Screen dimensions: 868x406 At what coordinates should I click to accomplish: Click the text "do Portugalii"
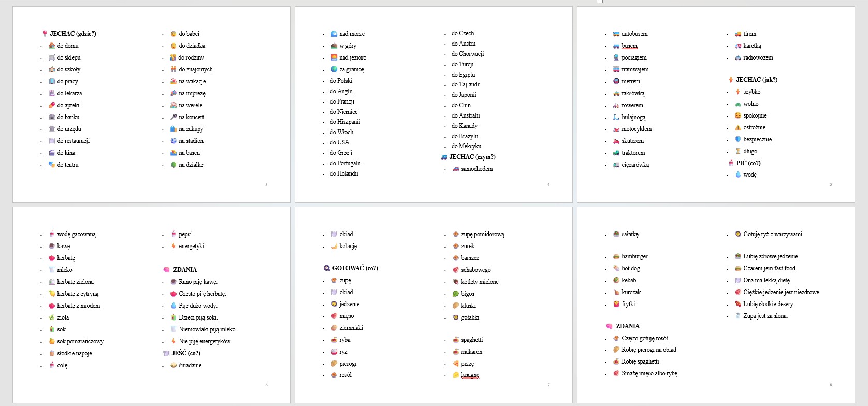click(x=345, y=163)
